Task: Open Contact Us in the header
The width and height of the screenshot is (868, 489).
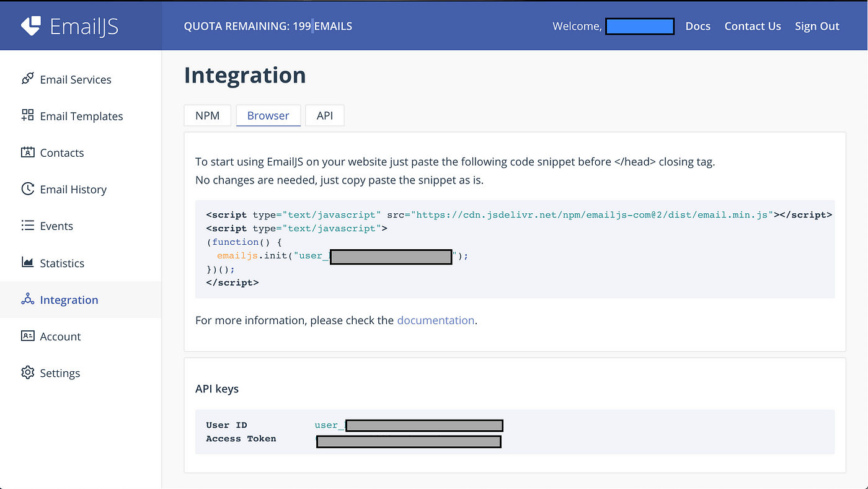Action: pos(753,26)
